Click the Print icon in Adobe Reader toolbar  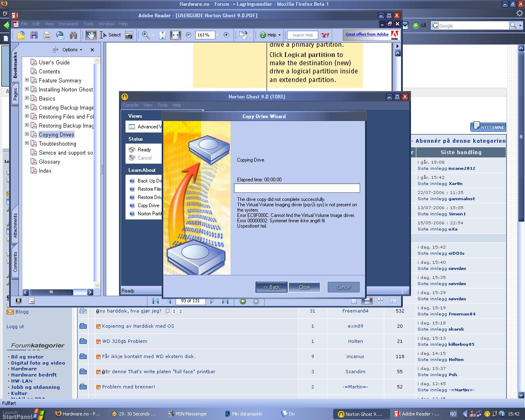(47, 35)
